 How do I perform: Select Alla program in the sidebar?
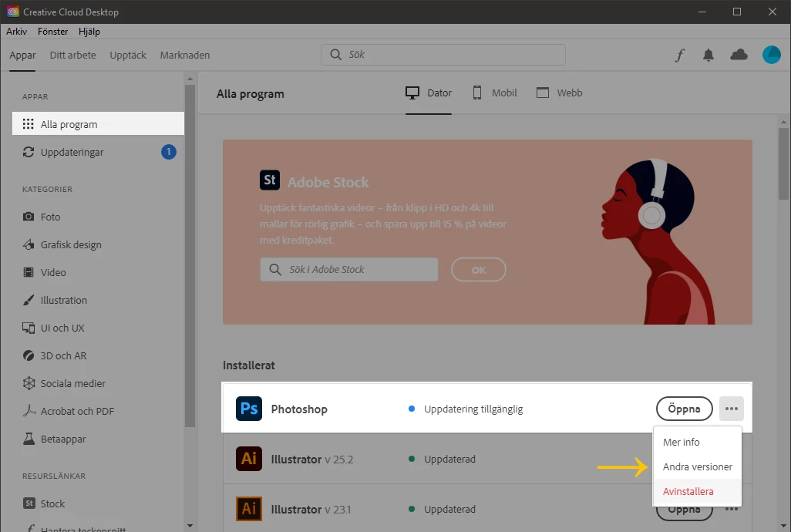pyautogui.click(x=98, y=124)
